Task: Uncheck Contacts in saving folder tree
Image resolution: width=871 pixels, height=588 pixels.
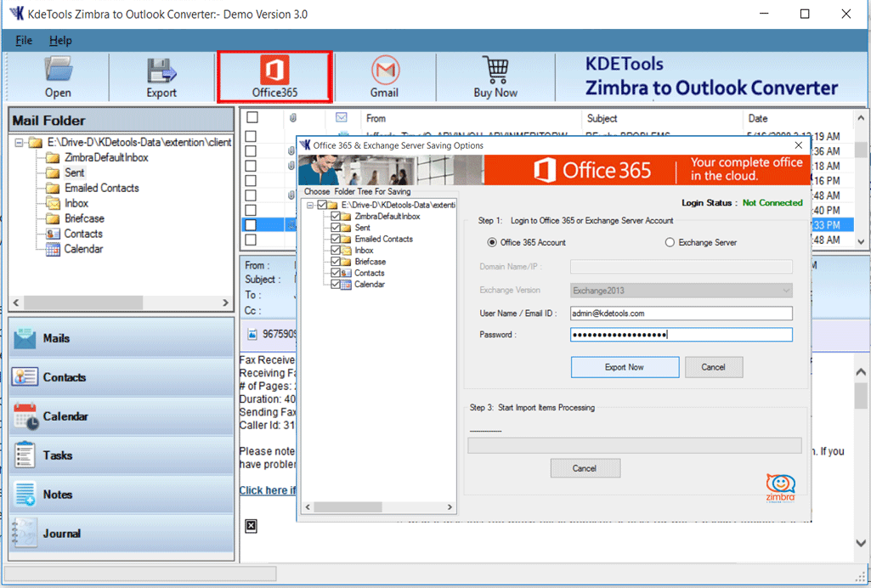Action: click(336, 273)
